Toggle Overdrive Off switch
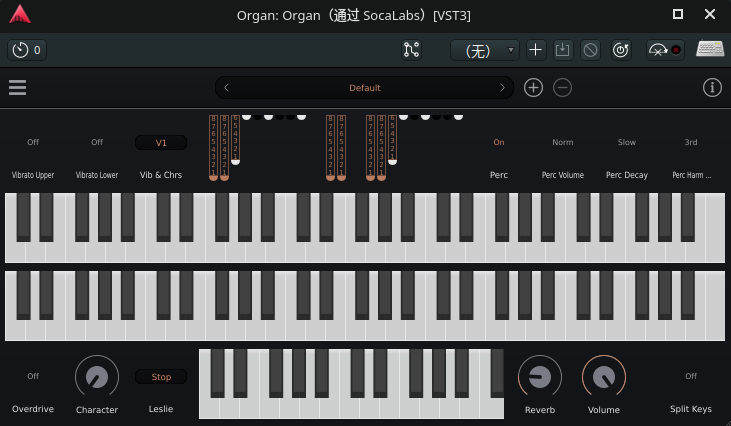Image resolution: width=731 pixels, height=426 pixels. point(33,376)
